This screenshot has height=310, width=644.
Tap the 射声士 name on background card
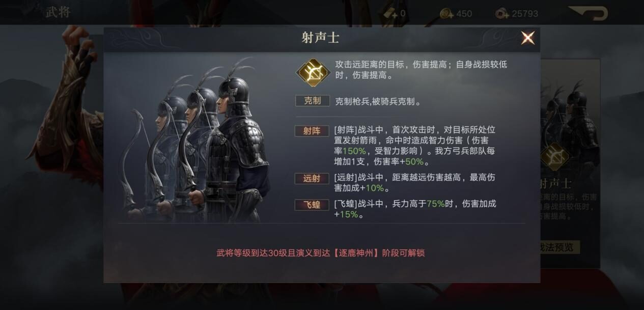(x=556, y=183)
